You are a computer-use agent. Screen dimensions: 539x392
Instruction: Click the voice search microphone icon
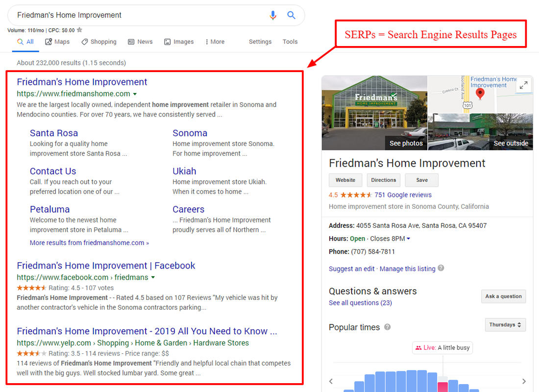pyautogui.click(x=273, y=15)
